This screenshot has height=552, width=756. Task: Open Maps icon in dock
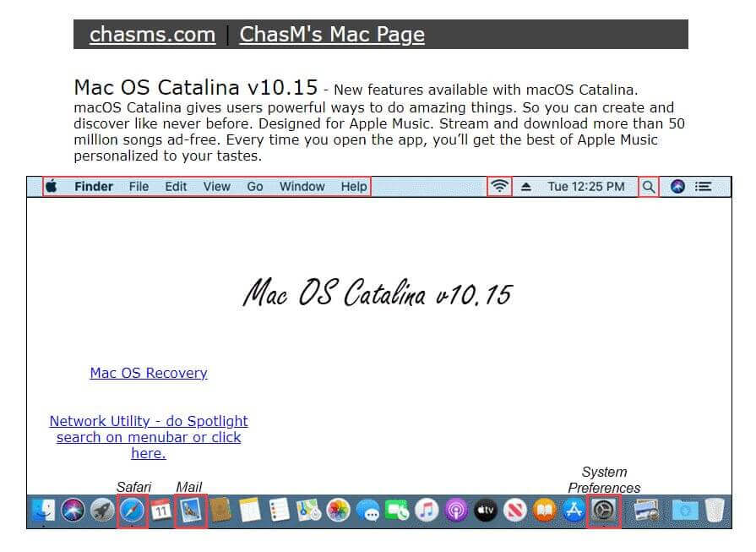[309, 511]
